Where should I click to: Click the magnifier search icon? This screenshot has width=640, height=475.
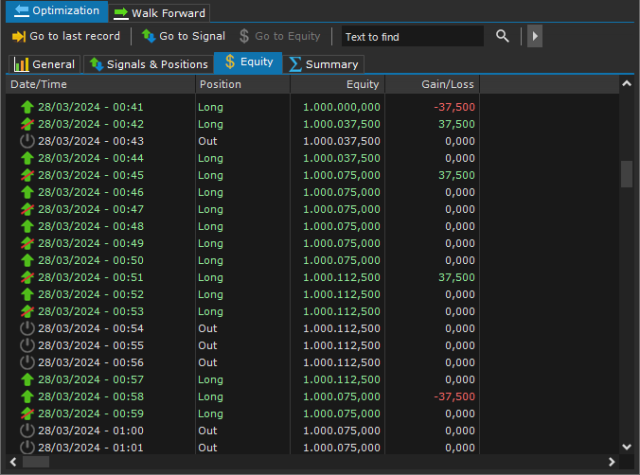[502, 36]
